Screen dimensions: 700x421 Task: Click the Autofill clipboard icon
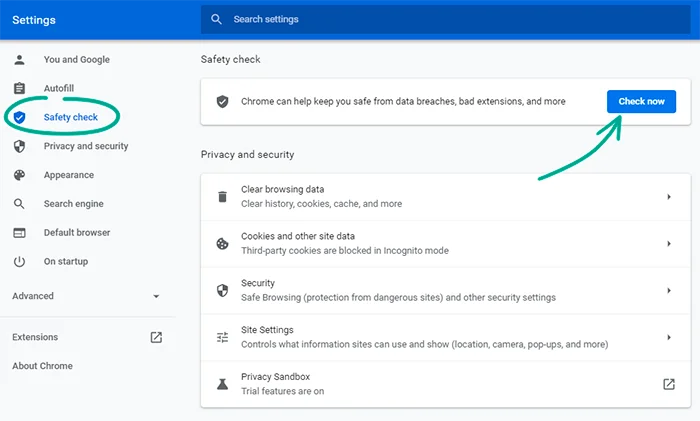pos(19,88)
